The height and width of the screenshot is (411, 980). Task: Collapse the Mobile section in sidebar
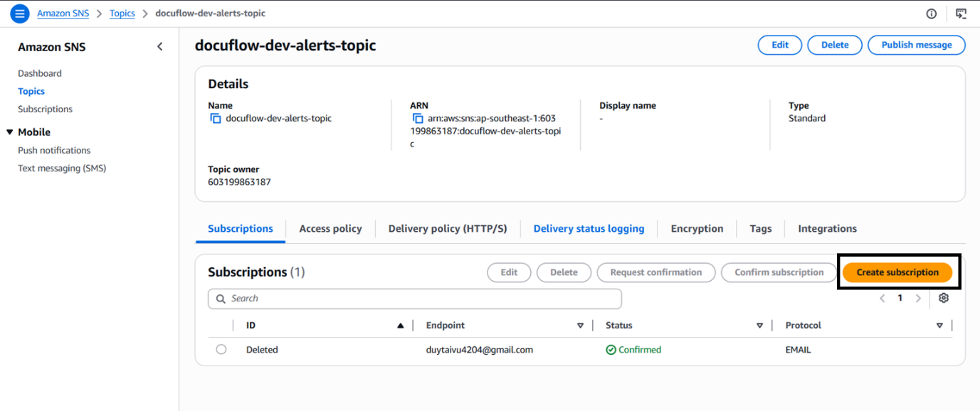point(10,132)
